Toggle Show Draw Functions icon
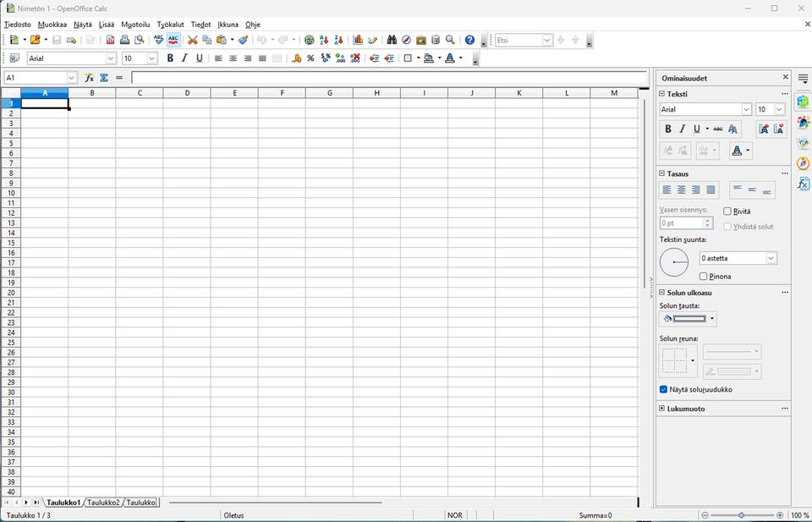This screenshot has height=522, width=812. tap(372, 40)
